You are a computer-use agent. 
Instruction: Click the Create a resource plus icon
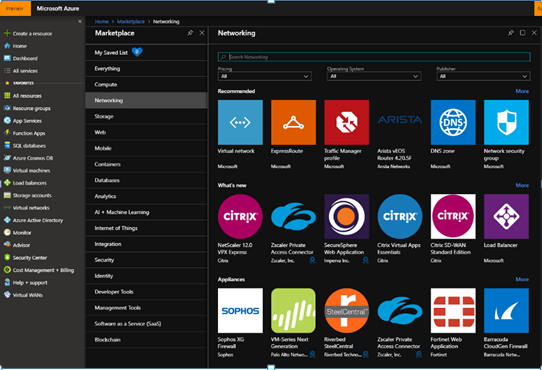pos(7,33)
